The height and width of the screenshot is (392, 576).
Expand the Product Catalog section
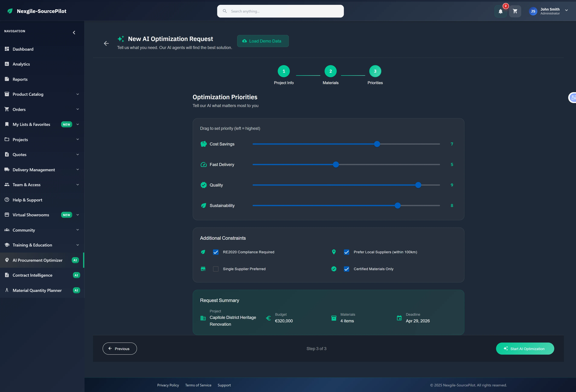[78, 94]
